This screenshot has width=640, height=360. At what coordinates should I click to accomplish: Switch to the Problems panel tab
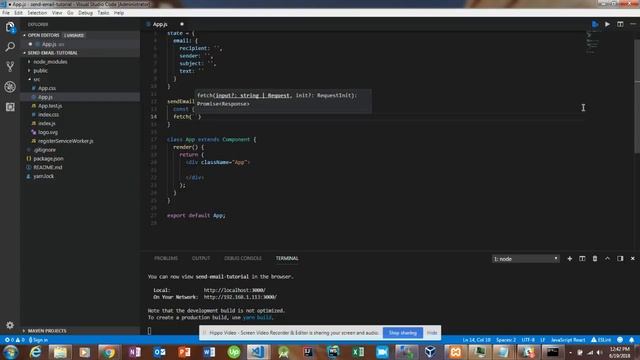(166, 258)
